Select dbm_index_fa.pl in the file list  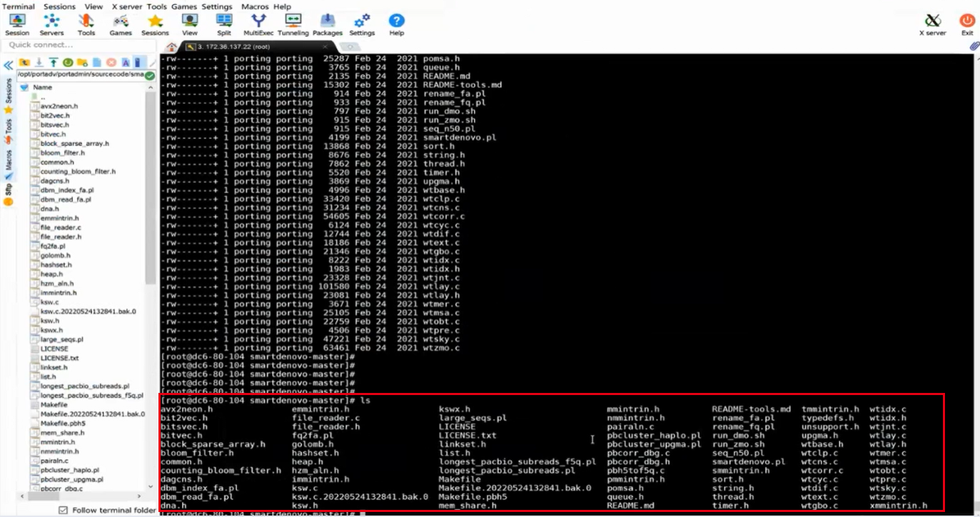(66, 190)
